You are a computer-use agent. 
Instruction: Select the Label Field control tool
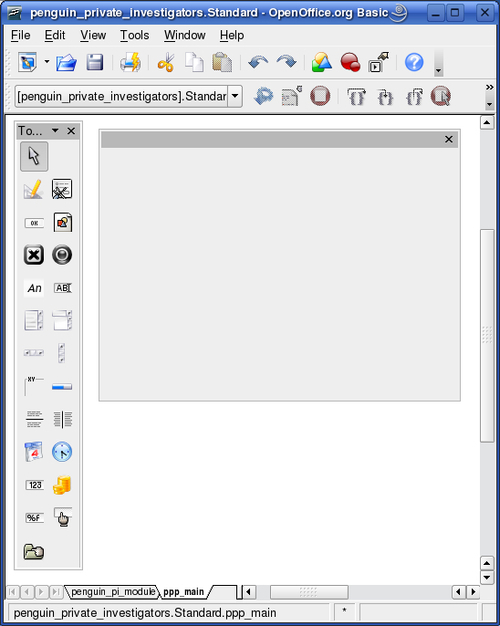coord(34,288)
